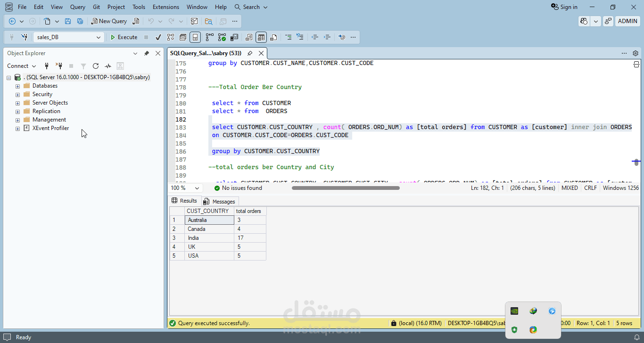The height and width of the screenshot is (343, 644).
Task: Switch output to Results to File
Action: point(273,37)
